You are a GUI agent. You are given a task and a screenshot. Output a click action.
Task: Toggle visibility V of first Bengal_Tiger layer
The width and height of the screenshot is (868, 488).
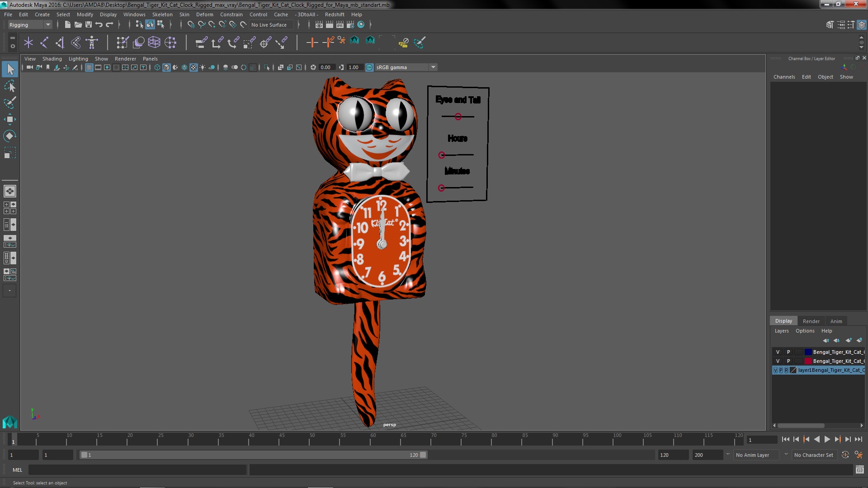tap(778, 352)
